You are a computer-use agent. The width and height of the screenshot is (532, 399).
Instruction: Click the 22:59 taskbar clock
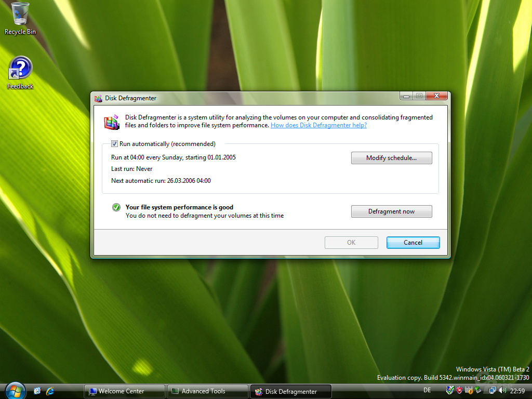pos(517,391)
